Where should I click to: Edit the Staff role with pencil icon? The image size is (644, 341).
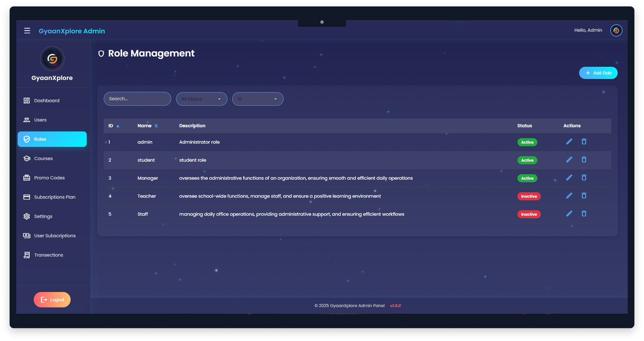pos(569,214)
